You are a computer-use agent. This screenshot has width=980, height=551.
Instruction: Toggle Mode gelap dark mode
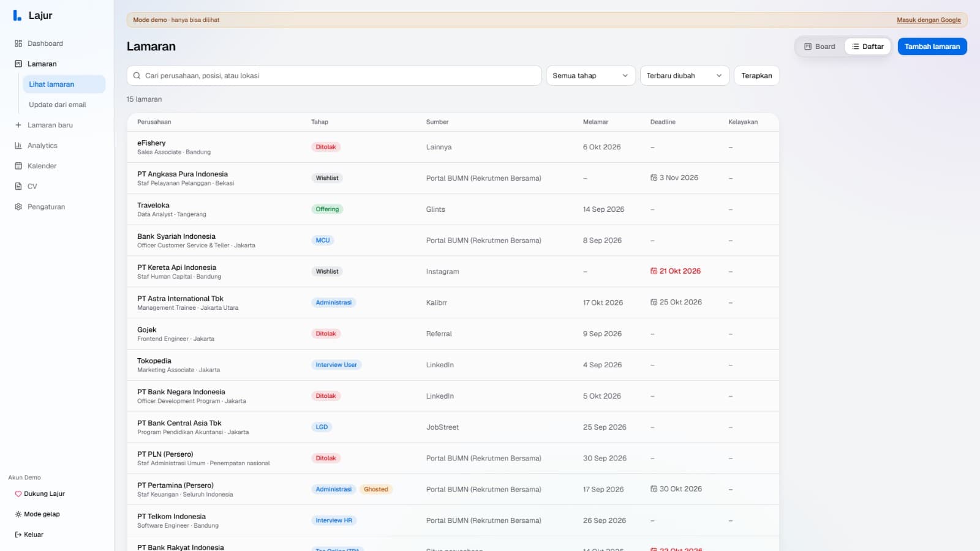pyautogui.click(x=38, y=514)
